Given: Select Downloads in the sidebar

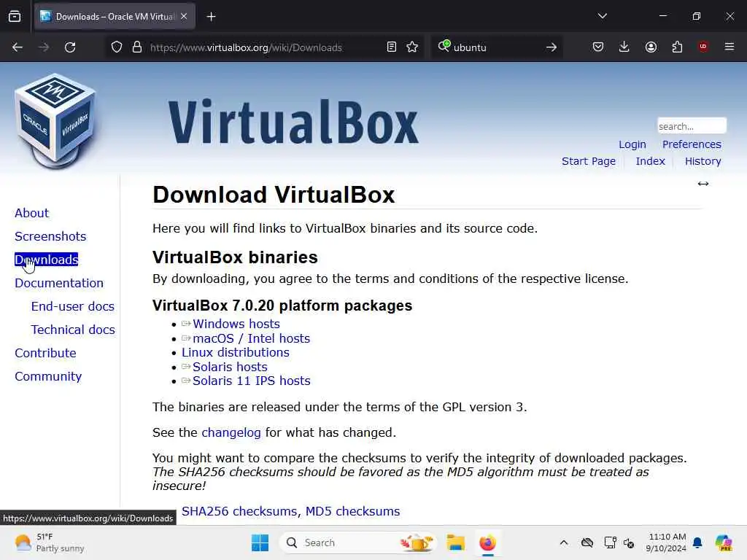Looking at the screenshot, I should click(x=46, y=260).
